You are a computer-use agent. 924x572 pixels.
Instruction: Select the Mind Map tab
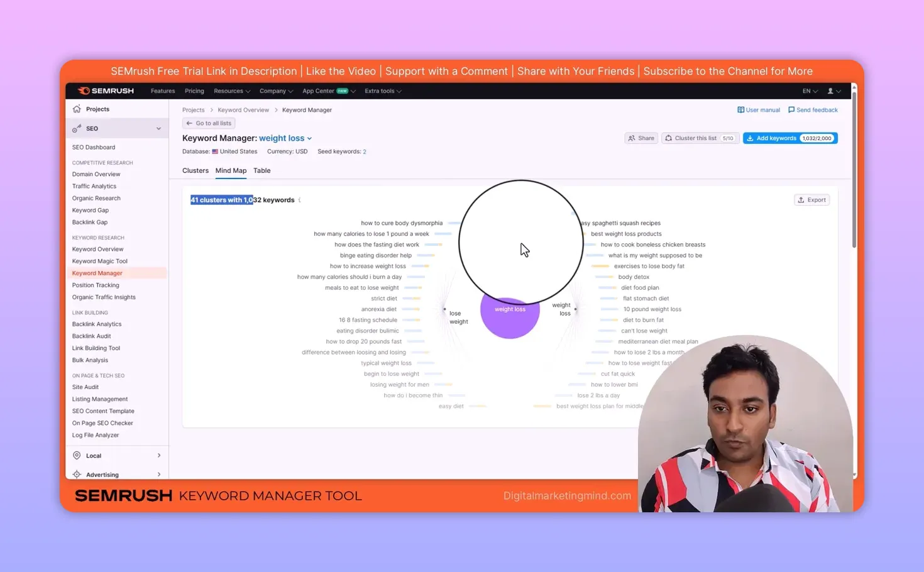pos(231,170)
